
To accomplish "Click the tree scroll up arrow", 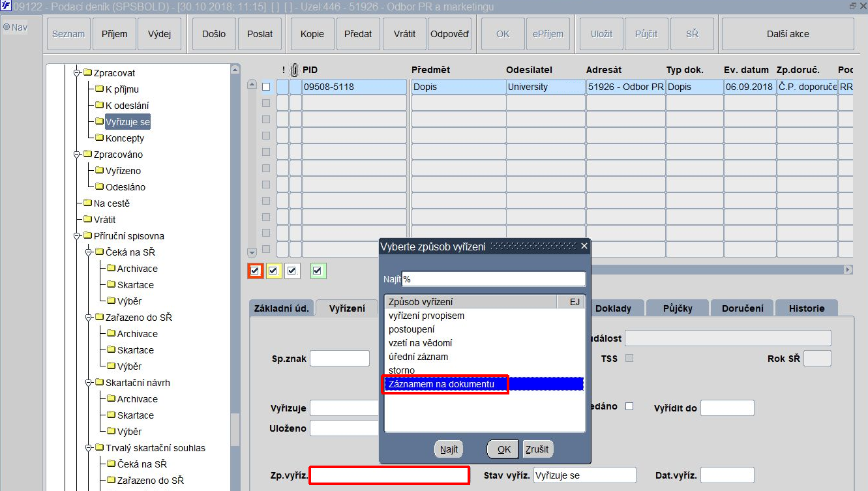I will (235, 69).
